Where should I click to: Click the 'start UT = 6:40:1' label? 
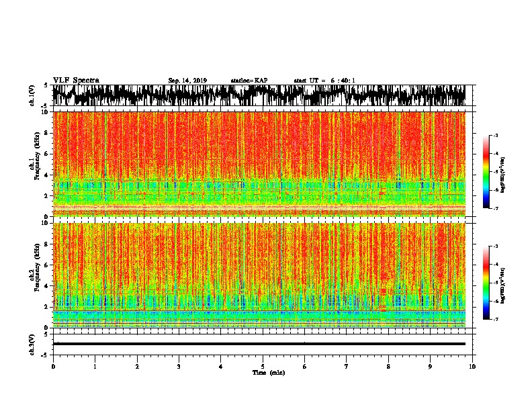point(324,81)
